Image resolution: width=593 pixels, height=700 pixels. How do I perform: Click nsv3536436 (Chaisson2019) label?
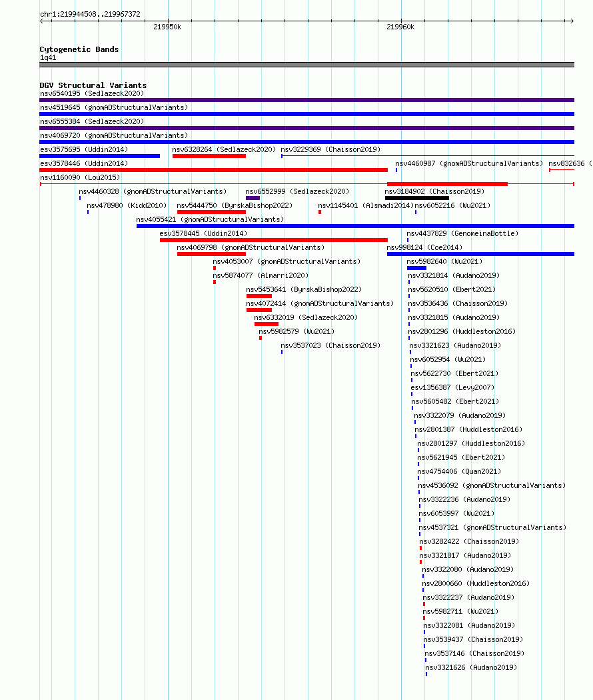pyautogui.click(x=458, y=303)
